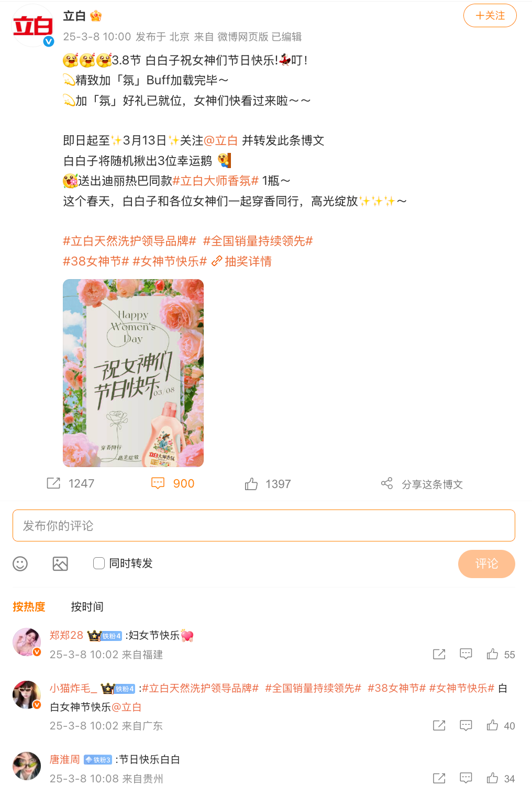
Task: Like 唐淮周's comment with 34 likes
Action: pos(492,778)
